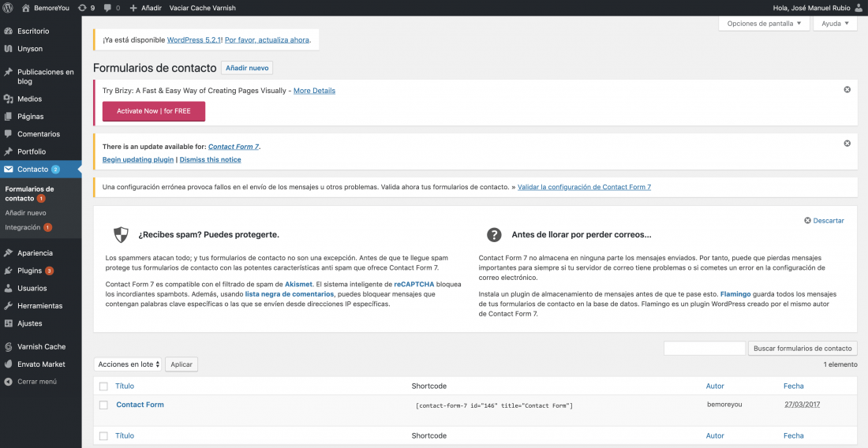Sort by Fecha column header
This screenshot has height=448, width=868.
click(x=793, y=386)
